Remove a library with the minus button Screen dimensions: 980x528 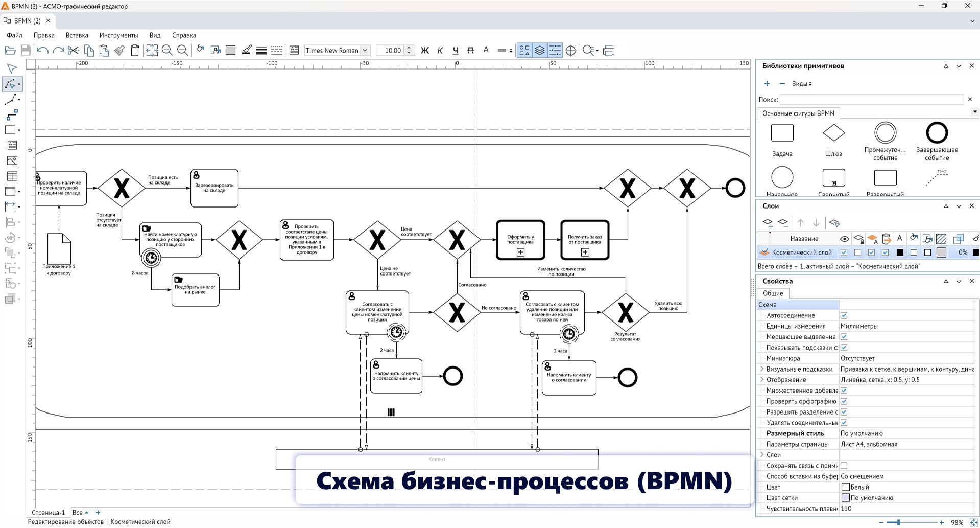pyautogui.click(x=782, y=84)
